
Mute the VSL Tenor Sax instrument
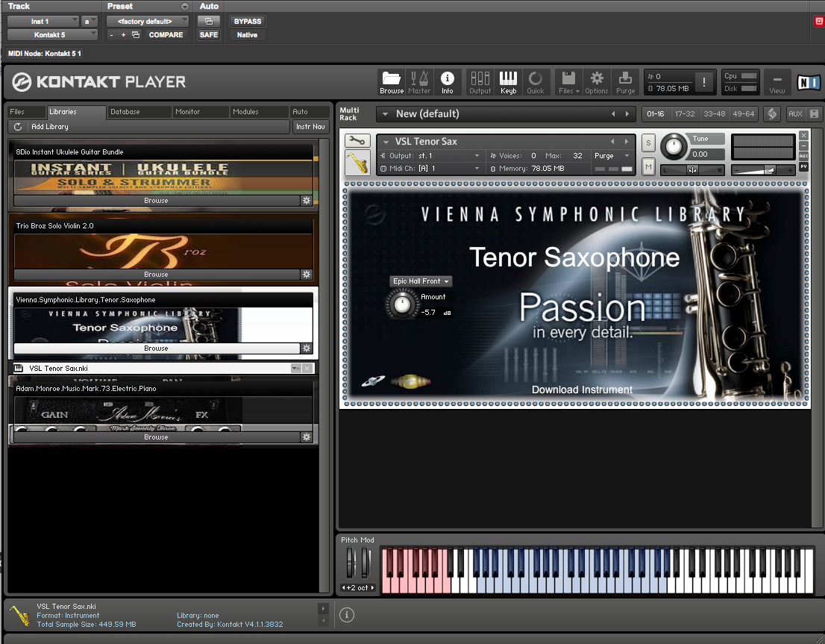pyautogui.click(x=648, y=167)
